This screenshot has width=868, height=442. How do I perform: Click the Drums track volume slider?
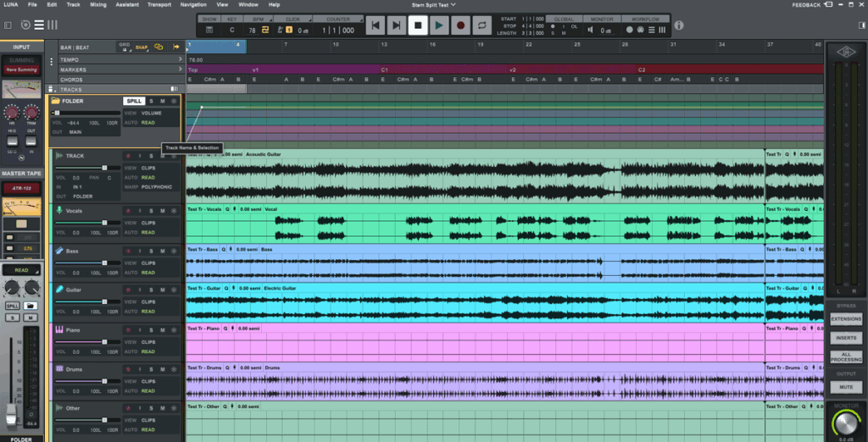[x=88, y=381]
